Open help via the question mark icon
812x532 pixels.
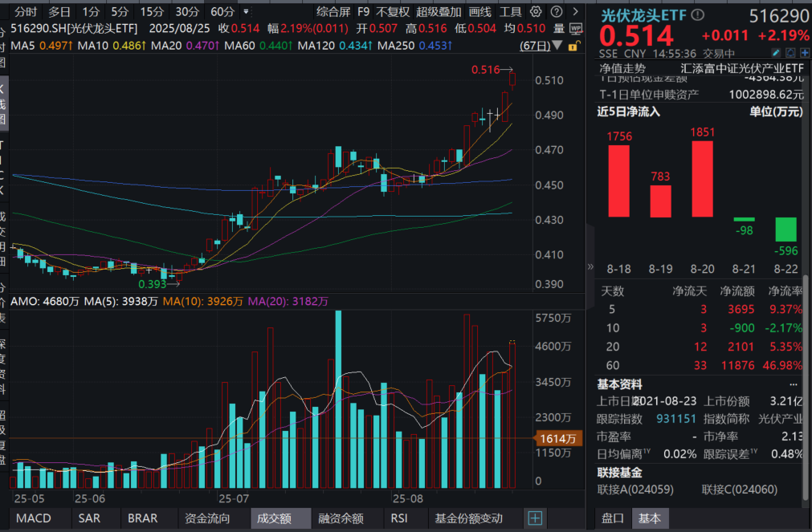pyautogui.click(x=556, y=11)
